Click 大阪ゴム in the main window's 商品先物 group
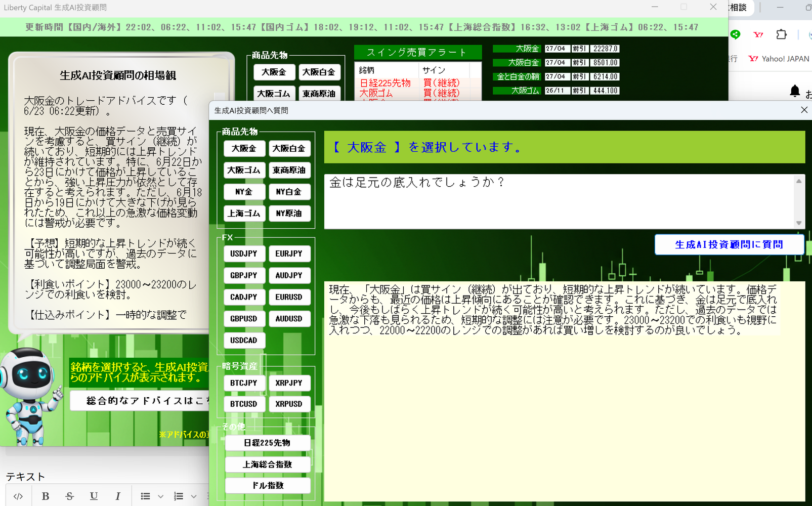The height and width of the screenshot is (506, 812). [x=274, y=94]
